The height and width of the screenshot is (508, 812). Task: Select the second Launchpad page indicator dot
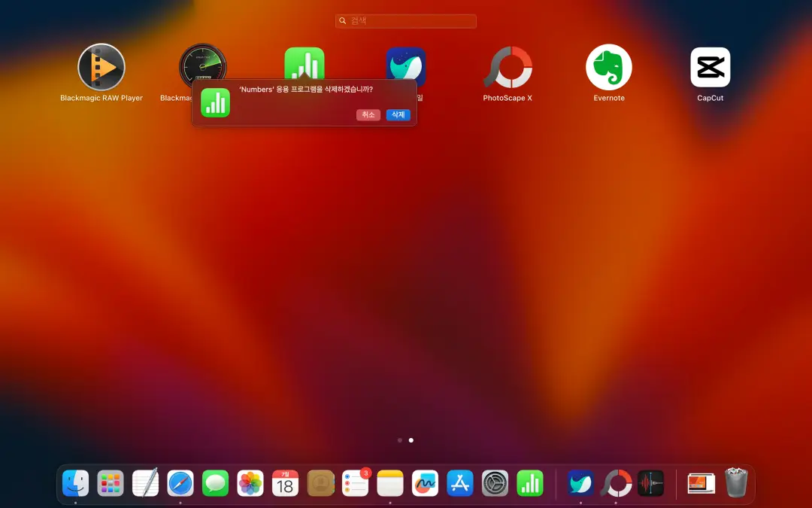(411, 440)
